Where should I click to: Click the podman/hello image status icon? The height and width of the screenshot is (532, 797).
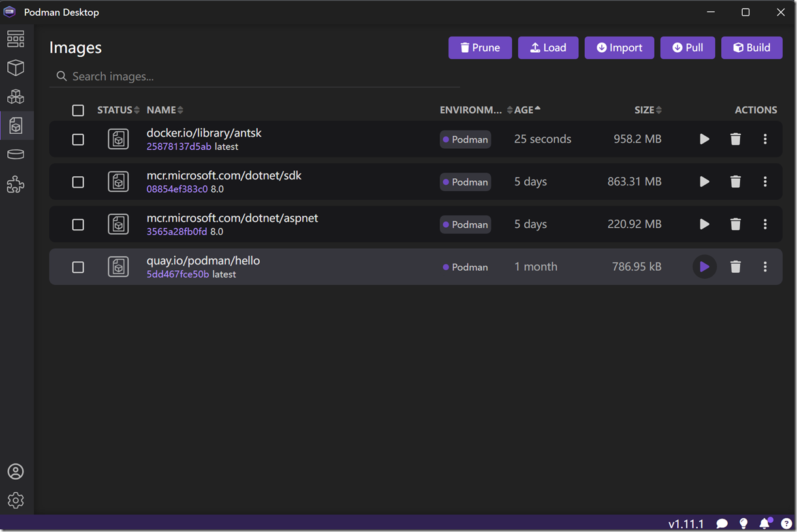click(118, 266)
